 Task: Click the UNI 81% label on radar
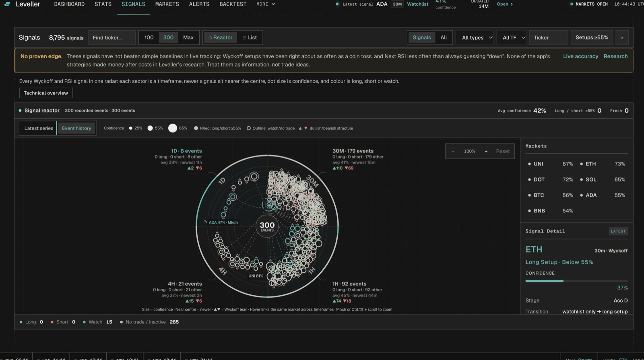coord(256,276)
